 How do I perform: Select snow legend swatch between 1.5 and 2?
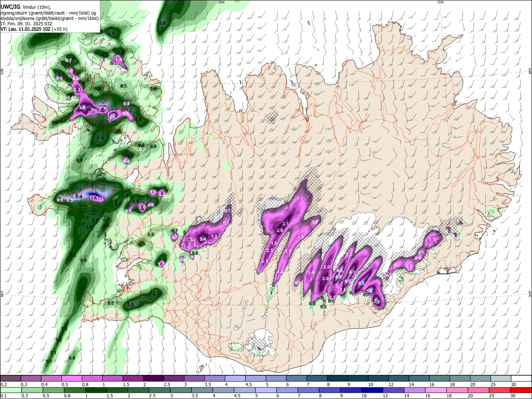click(133, 378)
